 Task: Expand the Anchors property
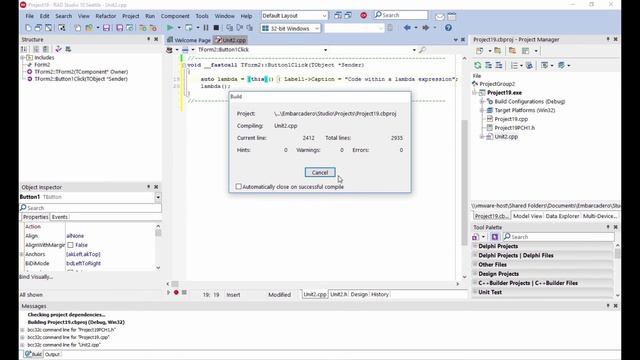[22, 254]
